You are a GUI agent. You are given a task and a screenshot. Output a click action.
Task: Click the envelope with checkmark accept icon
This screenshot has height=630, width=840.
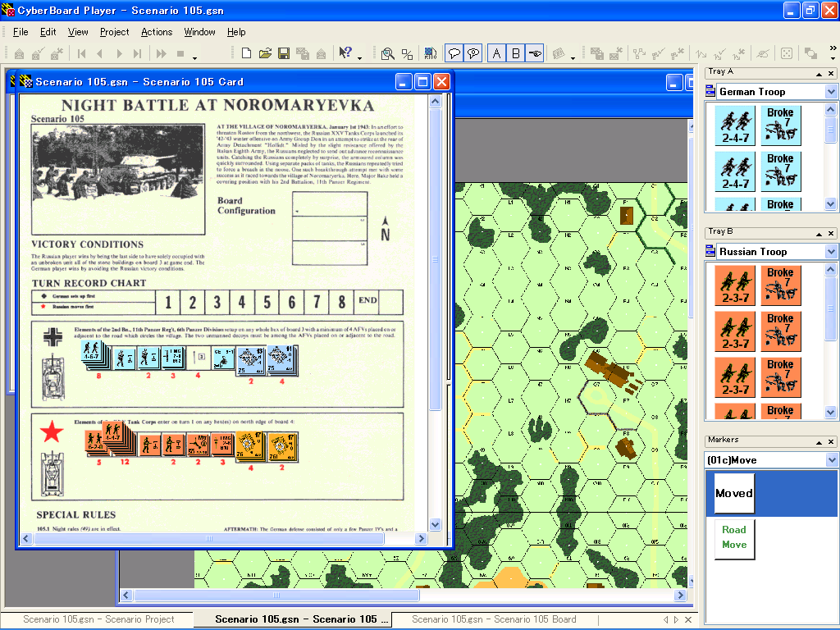click(38, 53)
